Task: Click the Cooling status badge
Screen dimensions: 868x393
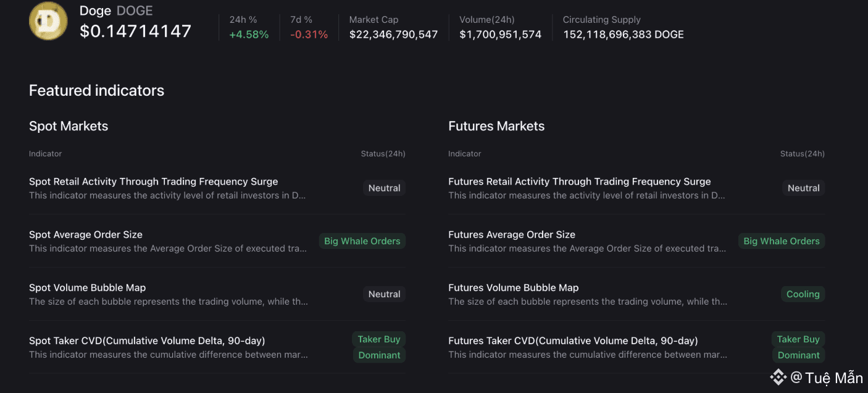Action: [803, 294]
